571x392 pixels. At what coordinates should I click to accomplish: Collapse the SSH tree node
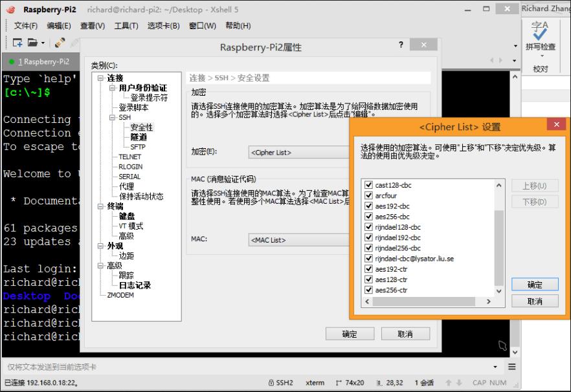(112, 118)
